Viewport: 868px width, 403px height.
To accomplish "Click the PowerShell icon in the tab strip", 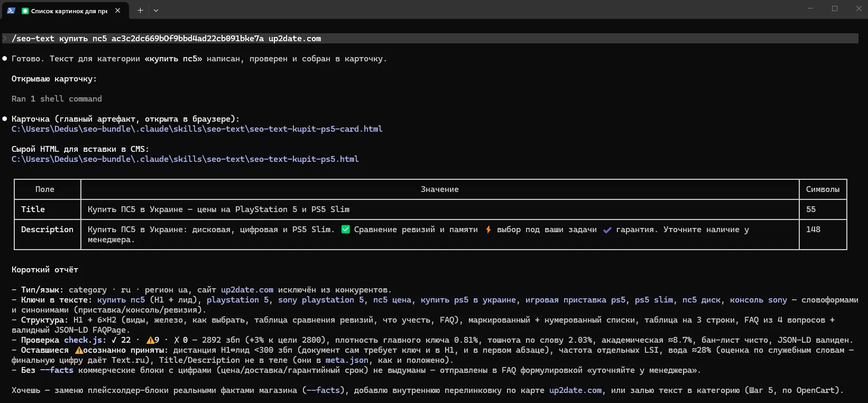I will [11, 10].
